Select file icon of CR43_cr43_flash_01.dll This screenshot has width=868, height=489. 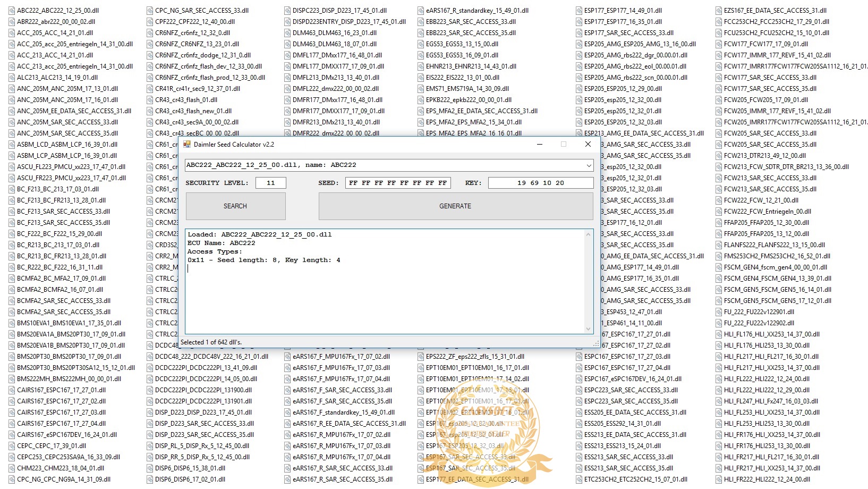pos(150,99)
